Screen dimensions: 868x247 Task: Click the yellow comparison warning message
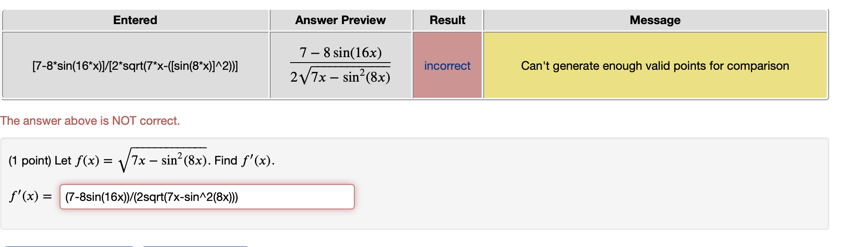coord(654,66)
